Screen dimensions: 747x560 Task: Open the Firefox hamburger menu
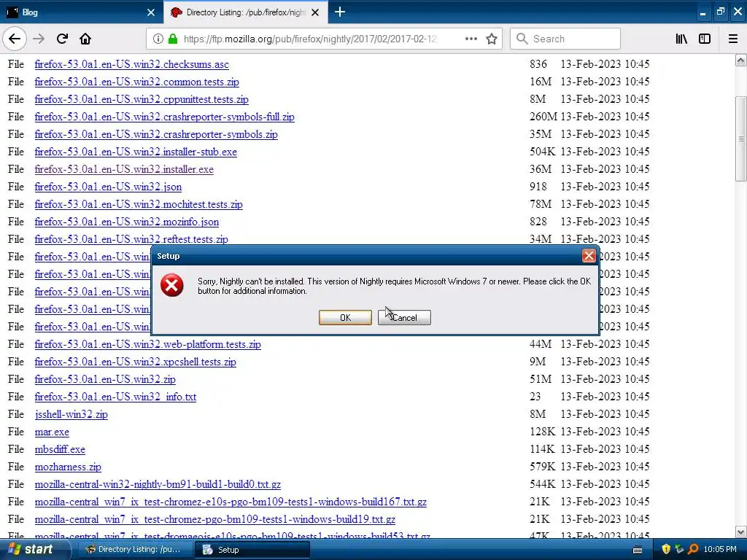tap(733, 39)
